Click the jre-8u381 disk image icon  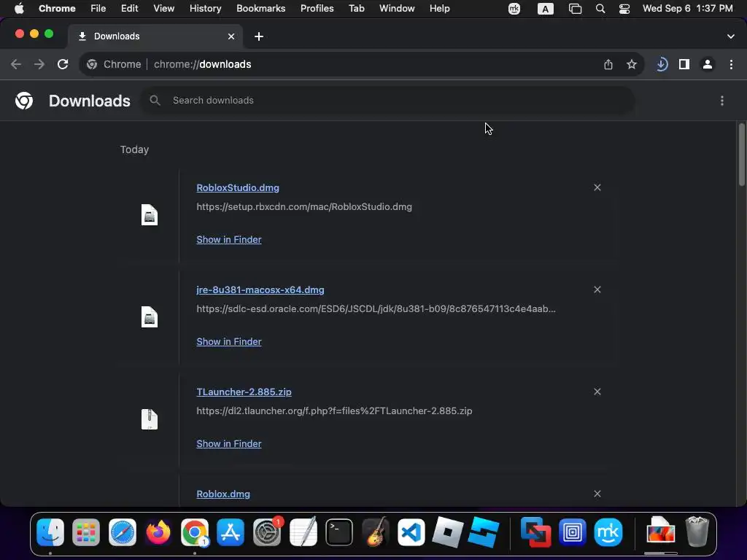tap(150, 317)
